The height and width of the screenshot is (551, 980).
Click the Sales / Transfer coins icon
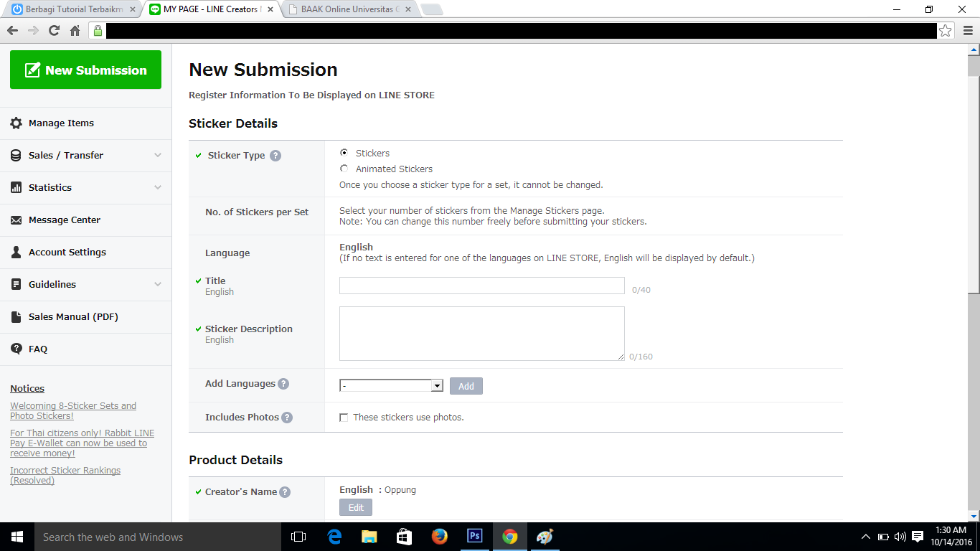[x=16, y=156]
